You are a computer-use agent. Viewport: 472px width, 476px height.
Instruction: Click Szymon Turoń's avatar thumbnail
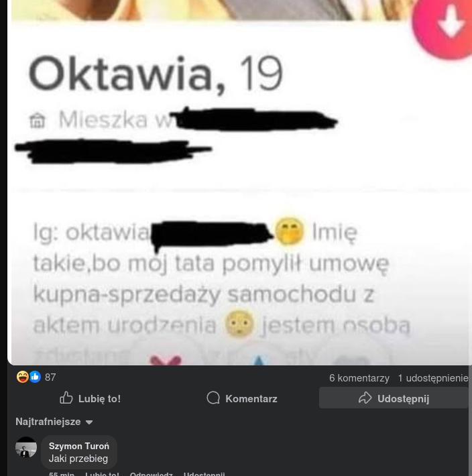(x=26, y=447)
